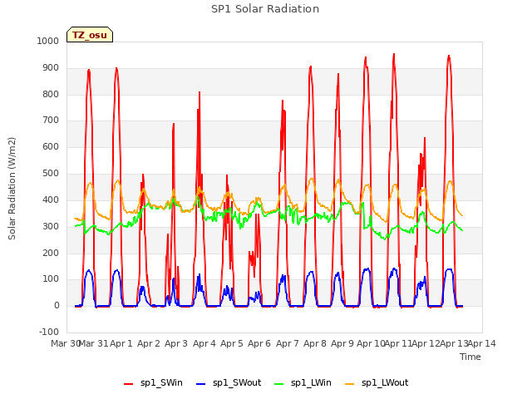Select the sp1_LWin legend label

tap(311, 383)
